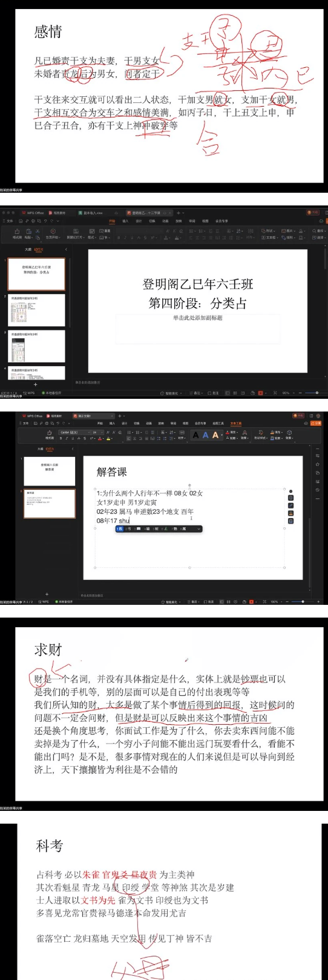This screenshot has width=328, height=980.
Task: Open the 图片 picture dropdown in the 登明阁乙巳年六壬班 window
Action: coord(289,230)
